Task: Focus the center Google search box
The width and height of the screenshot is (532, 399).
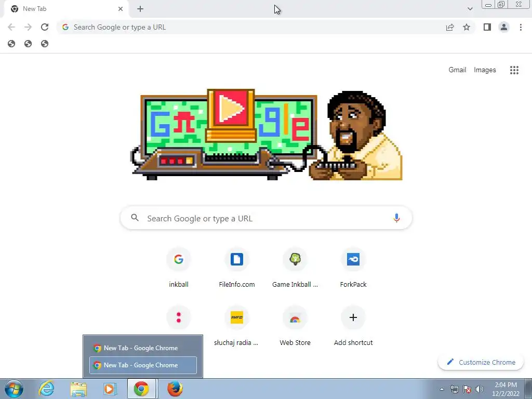Action: click(267, 218)
